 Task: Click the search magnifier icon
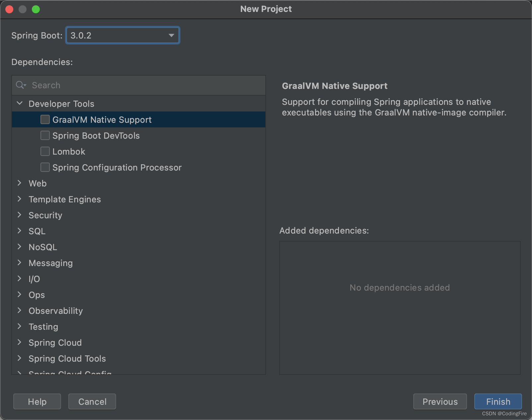21,85
